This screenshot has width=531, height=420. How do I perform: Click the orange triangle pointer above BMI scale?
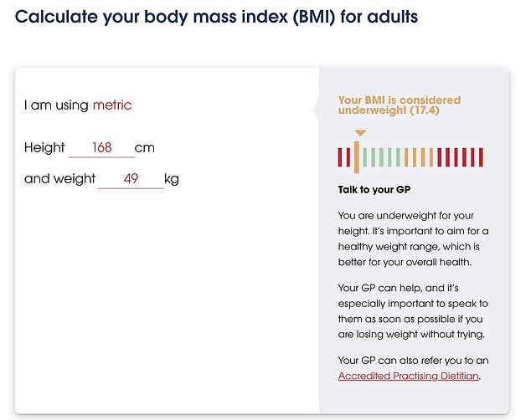click(360, 133)
